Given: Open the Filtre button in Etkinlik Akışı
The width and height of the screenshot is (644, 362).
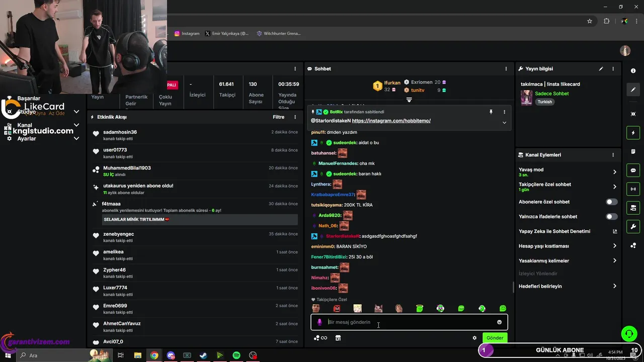Looking at the screenshot, I should 278,117.
